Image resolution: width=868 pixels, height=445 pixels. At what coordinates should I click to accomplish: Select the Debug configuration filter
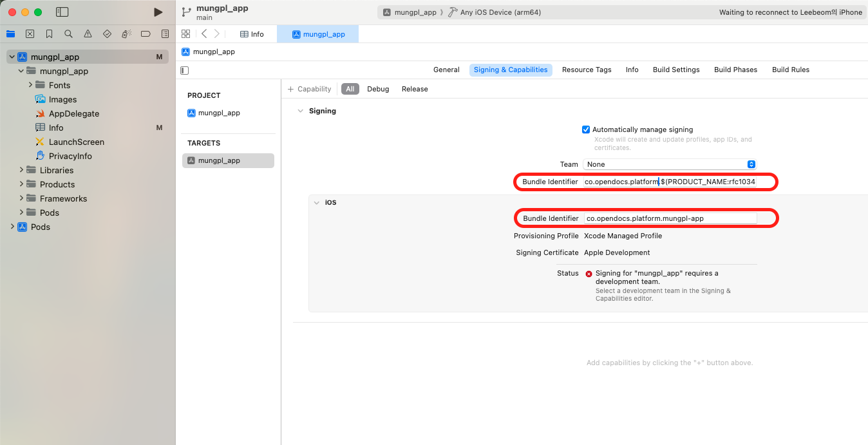[378, 89]
